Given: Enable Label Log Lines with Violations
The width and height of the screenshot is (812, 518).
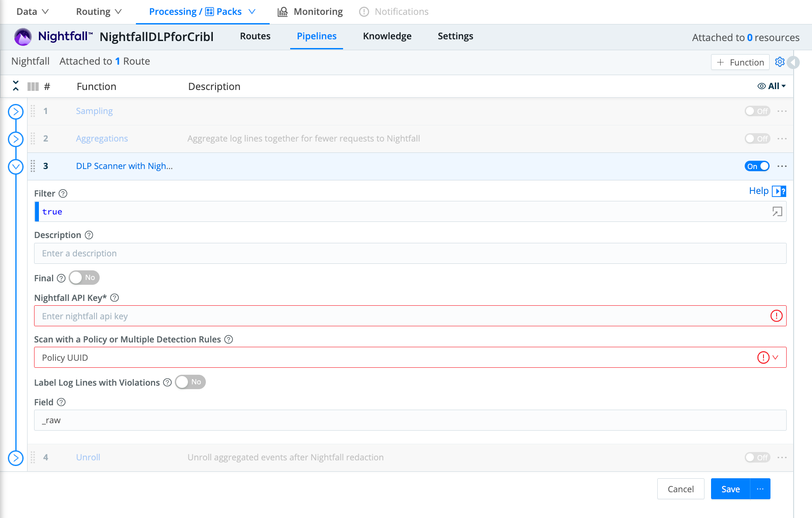Looking at the screenshot, I should [x=190, y=382].
